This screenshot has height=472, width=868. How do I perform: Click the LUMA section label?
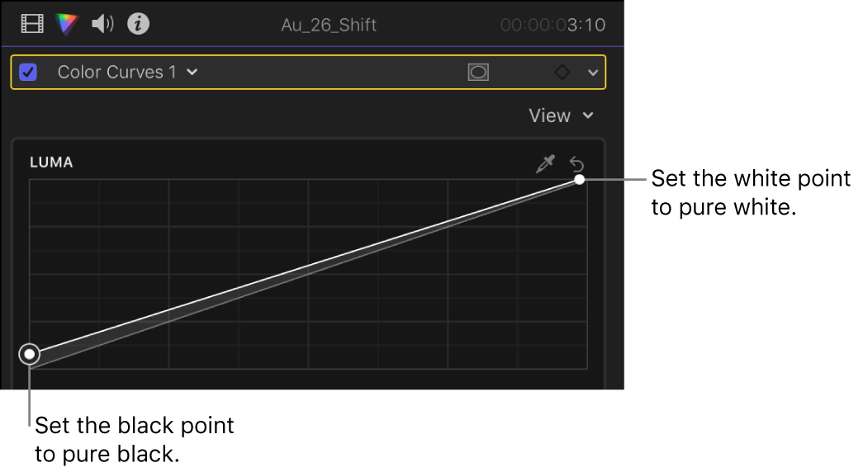(x=51, y=163)
